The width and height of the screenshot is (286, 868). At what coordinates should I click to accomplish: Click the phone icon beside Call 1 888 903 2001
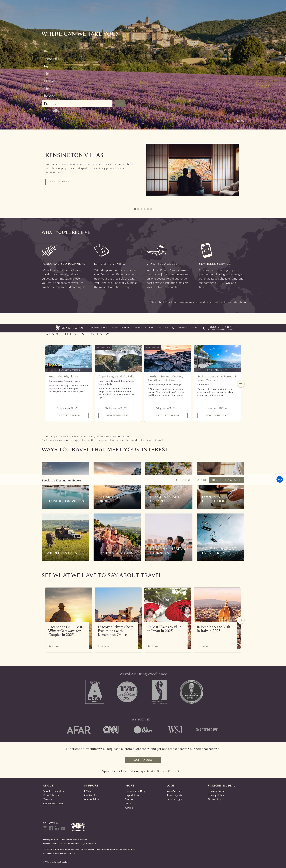tap(177, 480)
